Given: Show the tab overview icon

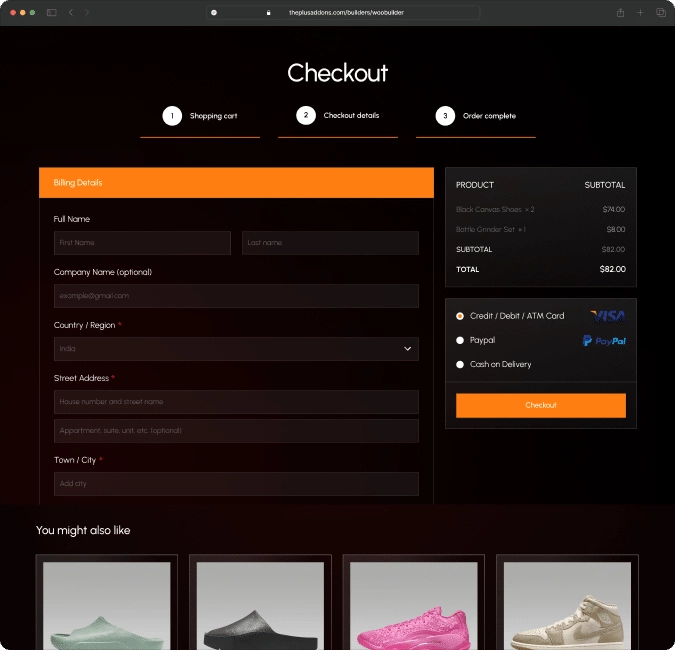Looking at the screenshot, I should pyautogui.click(x=660, y=12).
